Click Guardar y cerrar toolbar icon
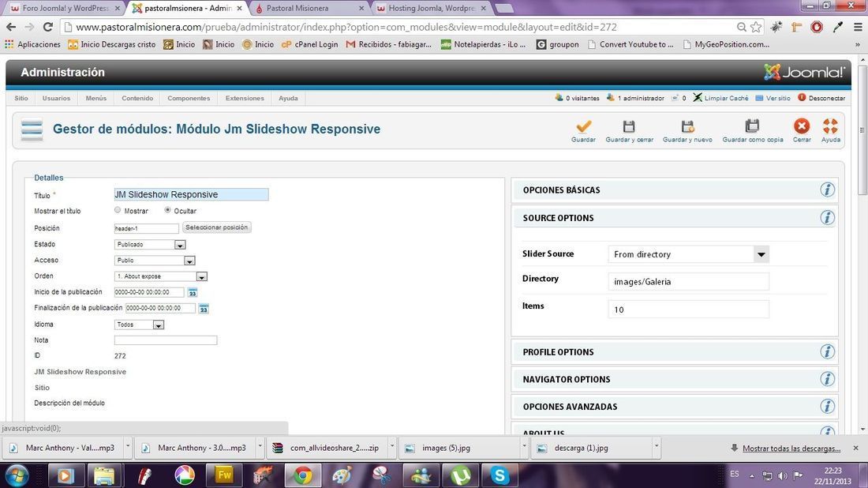868x488 pixels. (x=629, y=126)
